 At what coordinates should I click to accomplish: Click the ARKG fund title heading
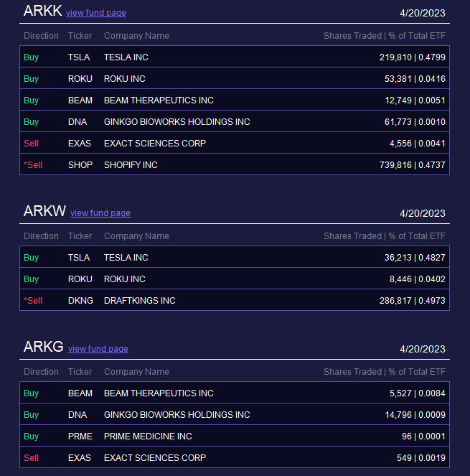point(43,347)
